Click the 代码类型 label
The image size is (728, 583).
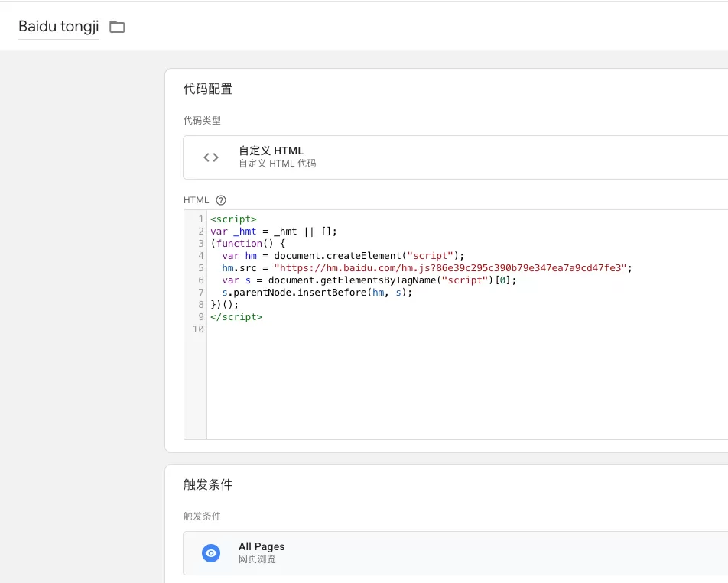202,121
